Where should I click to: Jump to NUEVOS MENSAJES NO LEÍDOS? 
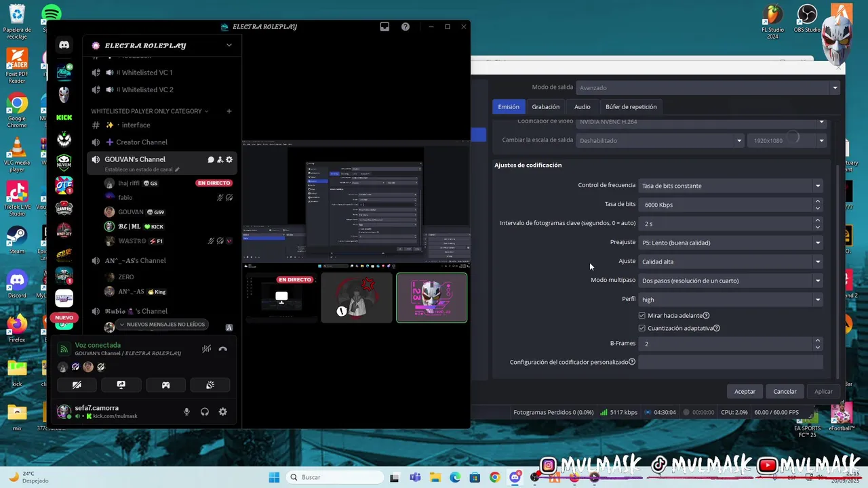[161, 325]
